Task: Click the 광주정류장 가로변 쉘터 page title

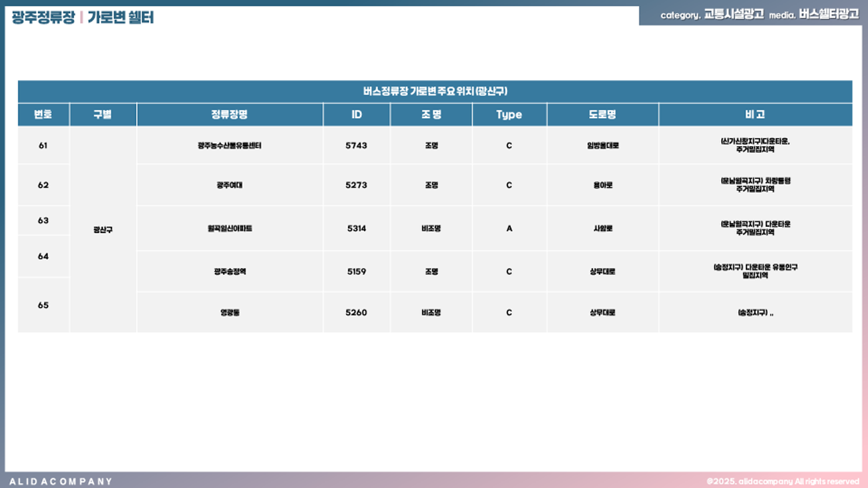Action: (83, 17)
